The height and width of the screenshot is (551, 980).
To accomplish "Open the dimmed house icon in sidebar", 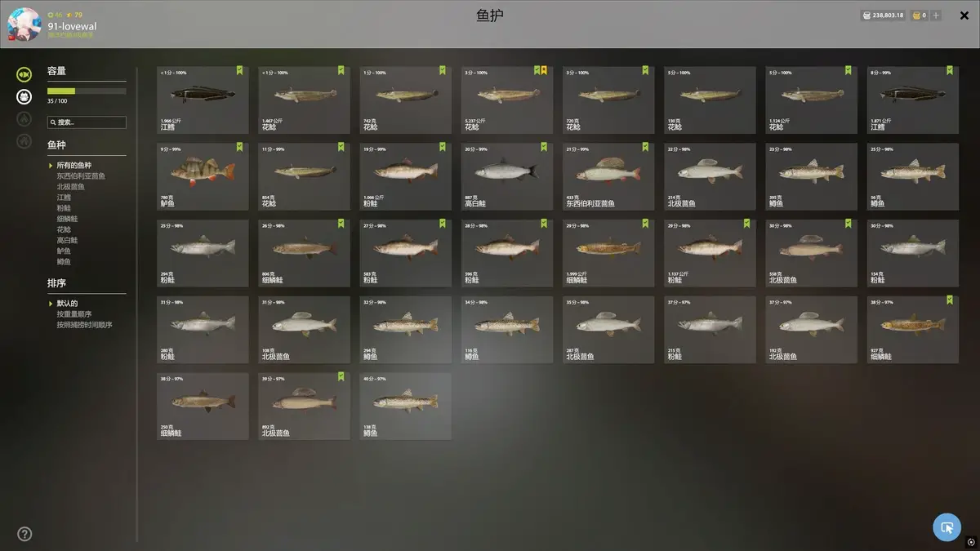I will click(24, 141).
